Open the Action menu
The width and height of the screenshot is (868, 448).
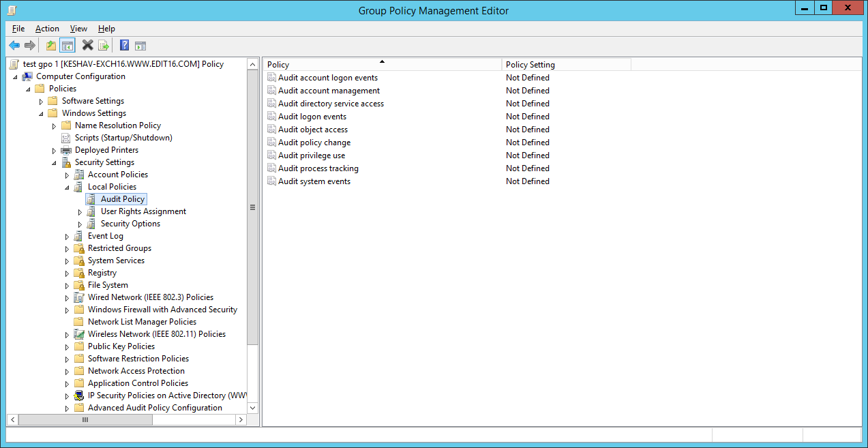click(x=47, y=29)
